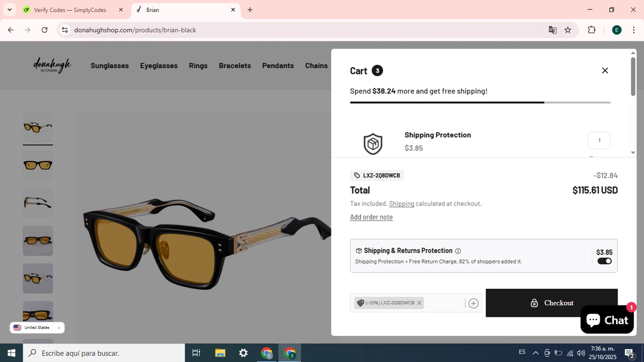Click the -$12.84 discount amount
644x362 pixels.
click(605, 176)
